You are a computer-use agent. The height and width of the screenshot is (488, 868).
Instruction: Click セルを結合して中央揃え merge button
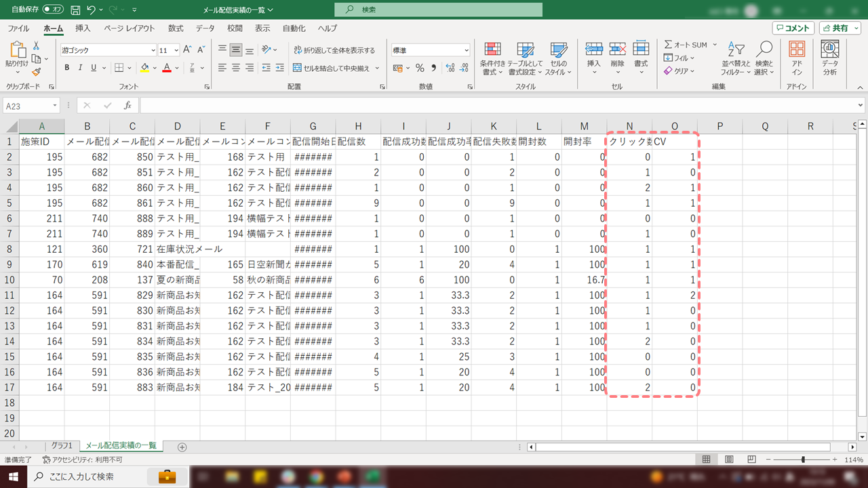(332, 68)
